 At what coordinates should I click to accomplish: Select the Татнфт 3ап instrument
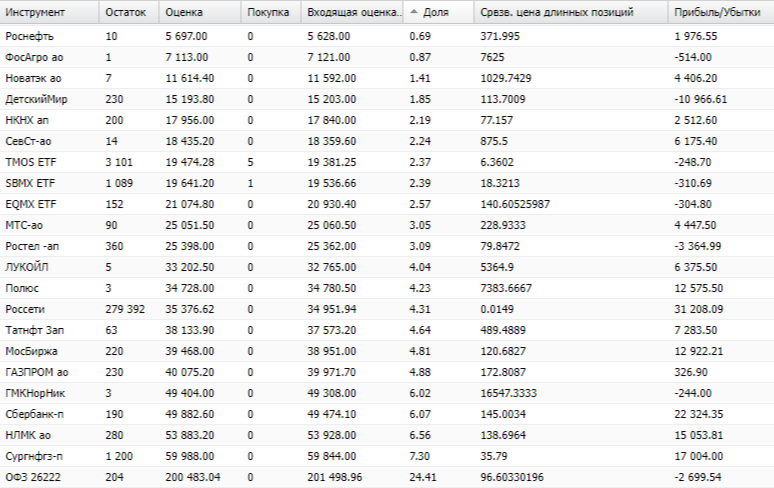tap(35, 330)
